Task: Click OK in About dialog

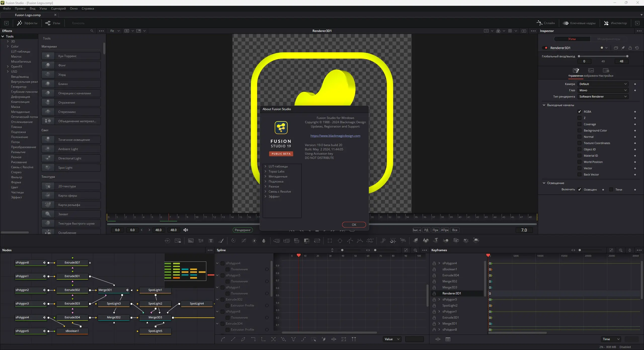Action: [354, 225]
